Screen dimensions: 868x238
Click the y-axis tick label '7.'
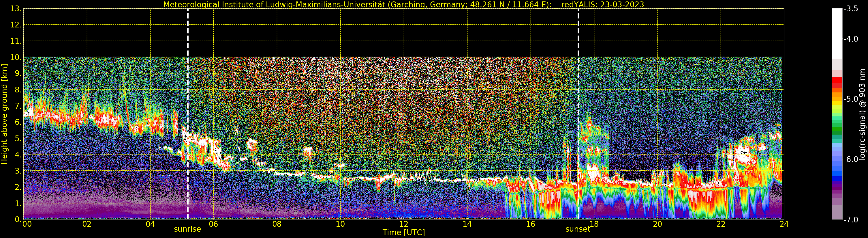tap(18, 106)
